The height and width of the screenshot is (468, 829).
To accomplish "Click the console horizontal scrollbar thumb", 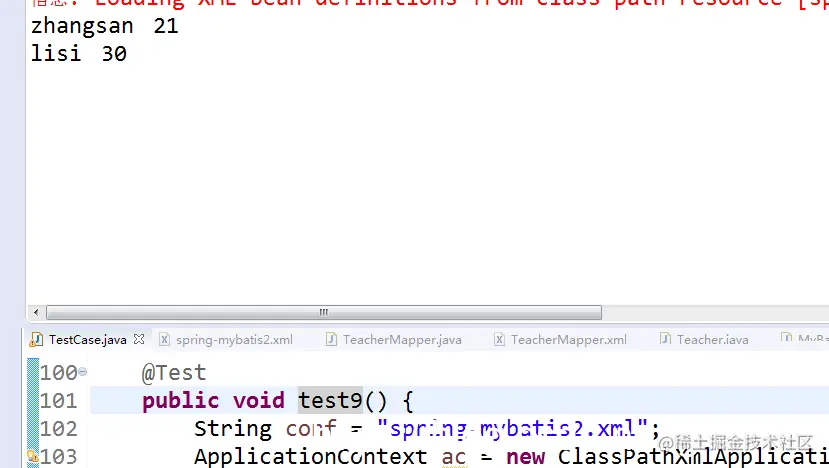I will (324, 313).
